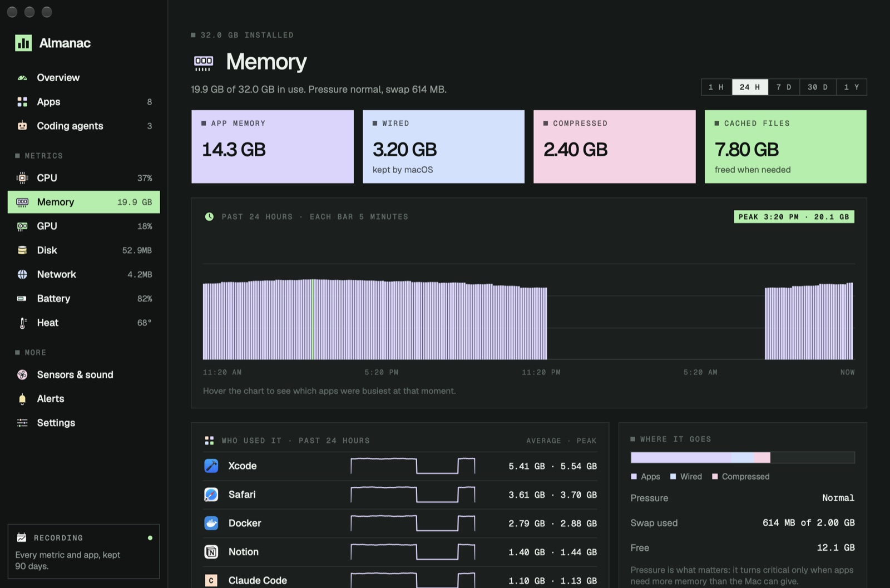This screenshot has height=588, width=890.
Task: Click the green Recording status dot
Action: click(x=150, y=538)
